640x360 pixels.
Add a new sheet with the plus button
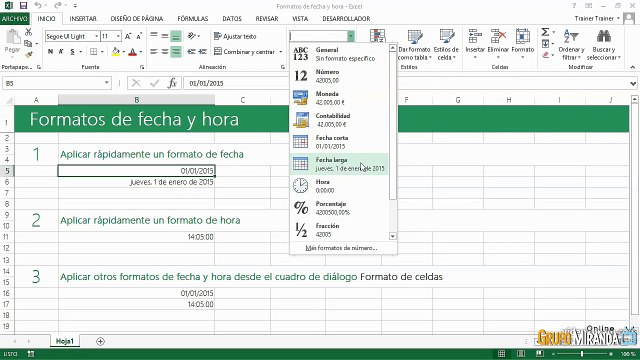pos(100,341)
